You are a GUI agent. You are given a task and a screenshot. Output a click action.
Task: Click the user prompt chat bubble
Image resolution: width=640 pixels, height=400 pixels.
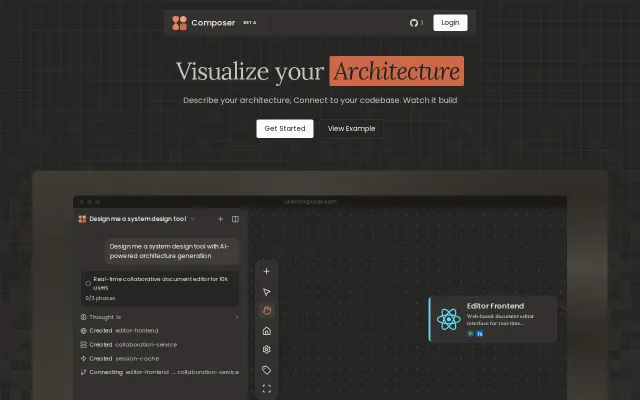pyautogui.click(x=172, y=251)
